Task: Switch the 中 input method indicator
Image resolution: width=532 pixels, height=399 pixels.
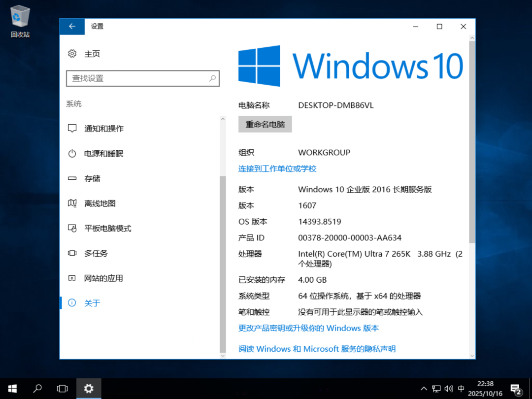Action: click(461, 389)
